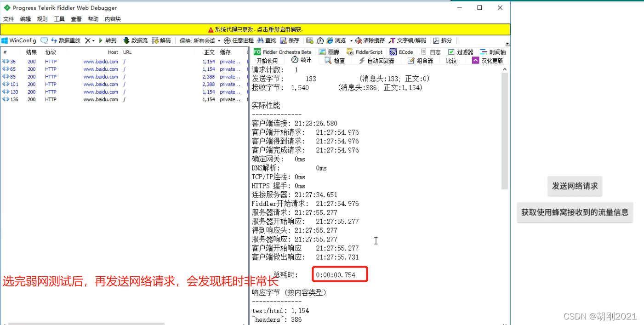644x325 pixels.
Task: Switch to 检查 (Inspectors) tab
Action: click(335, 61)
